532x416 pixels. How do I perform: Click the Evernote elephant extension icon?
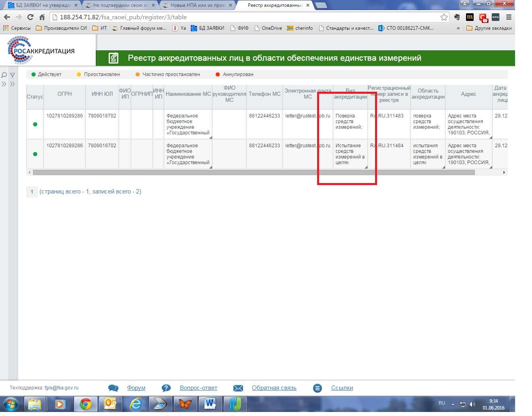tap(457, 17)
